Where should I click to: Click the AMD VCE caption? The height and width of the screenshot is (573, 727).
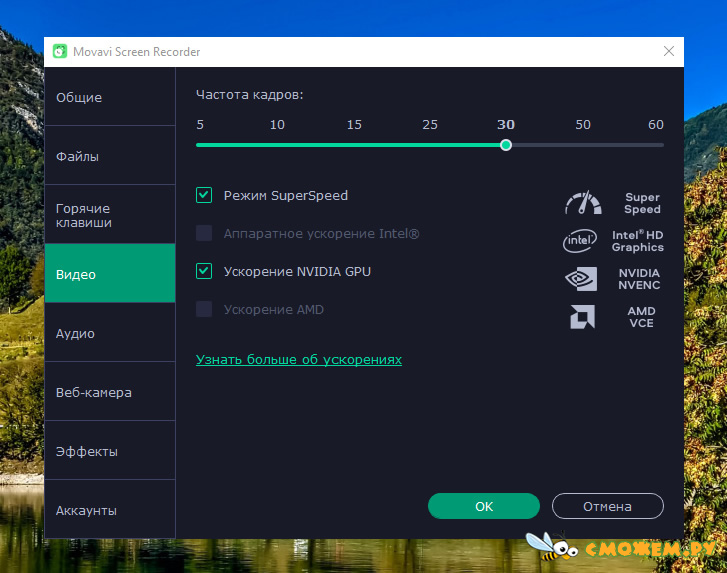[641, 317]
